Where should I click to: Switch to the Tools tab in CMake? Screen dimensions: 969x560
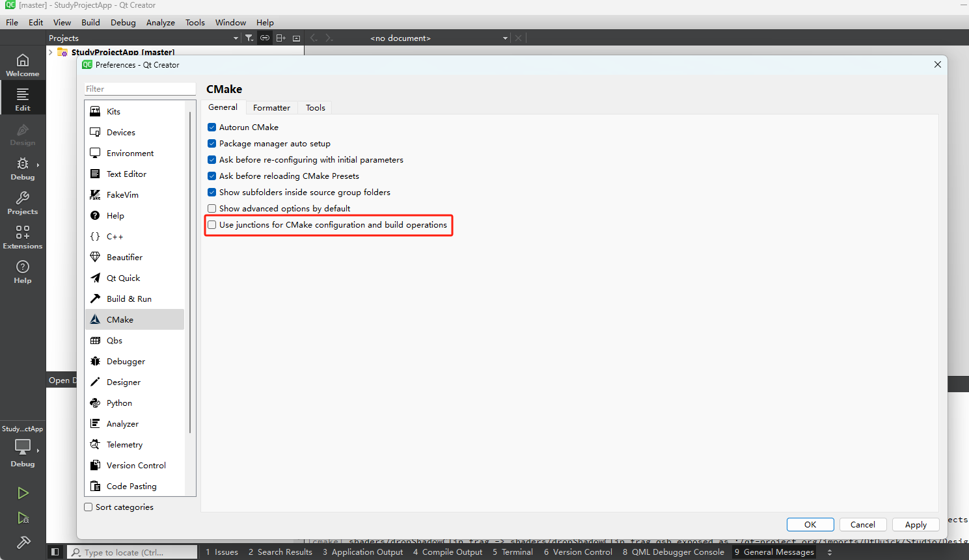click(316, 107)
